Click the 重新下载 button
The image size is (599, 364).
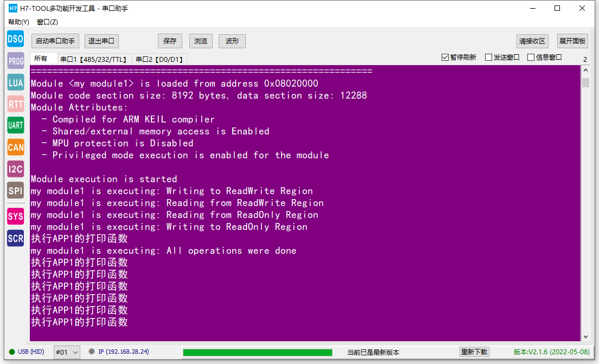coord(474,352)
